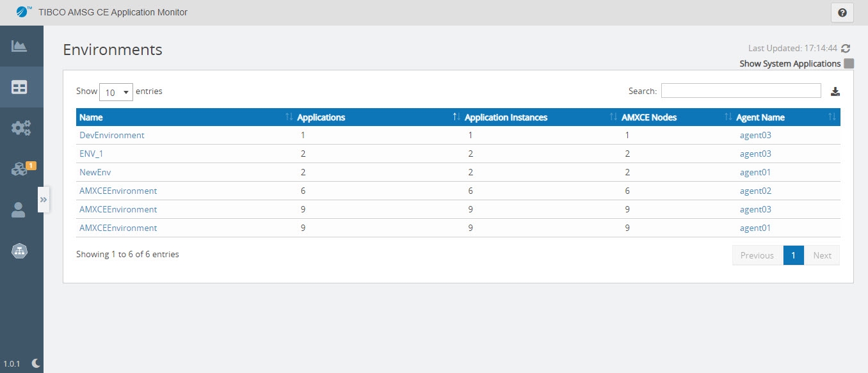Select the Environments table icon in sidebar
The width and height of the screenshot is (868, 373).
pyautogui.click(x=19, y=87)
